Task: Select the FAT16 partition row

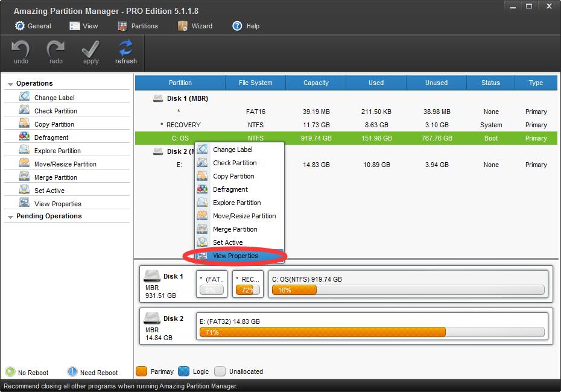Action: click(346, 112)
